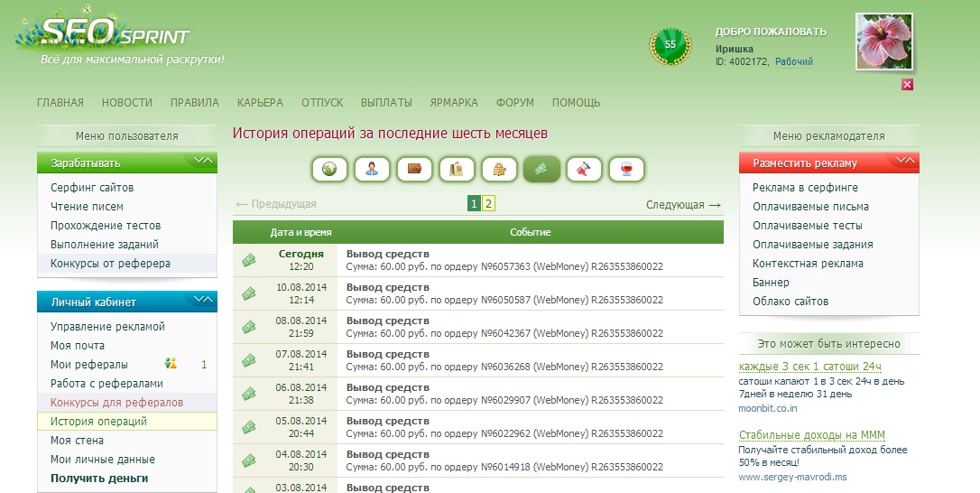Open the ПРАВИЛА menu item
Screen dimensions: 980x493
[194, 103]
